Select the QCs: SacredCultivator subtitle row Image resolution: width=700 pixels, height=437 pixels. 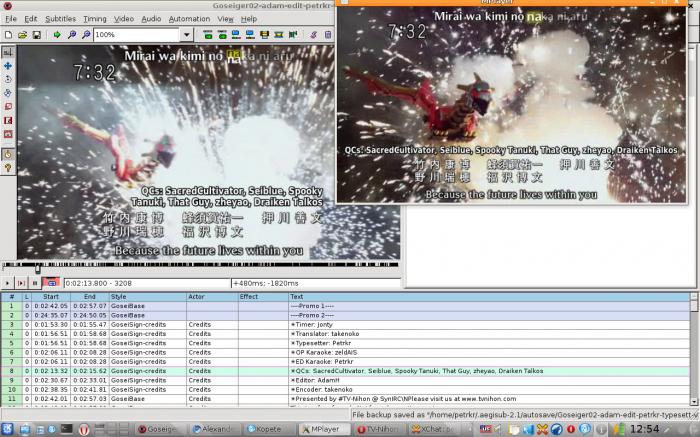345,371
